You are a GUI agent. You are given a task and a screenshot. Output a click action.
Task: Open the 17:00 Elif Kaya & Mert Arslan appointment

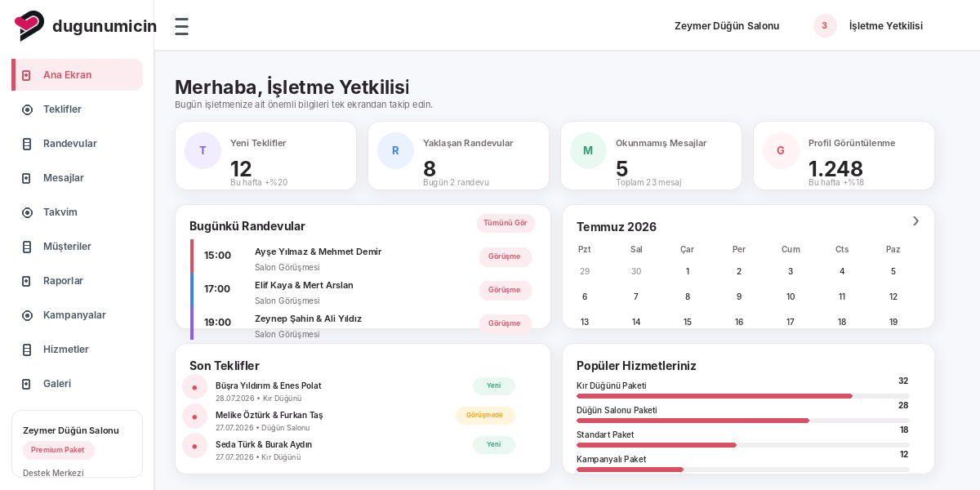(x=362, y=290)
